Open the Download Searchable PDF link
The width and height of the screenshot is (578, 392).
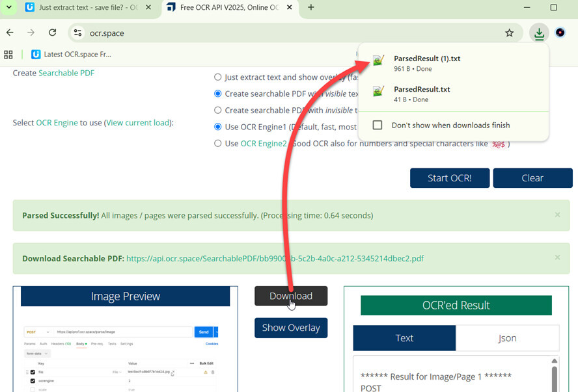pyautogui.click(x=275, y=258)
